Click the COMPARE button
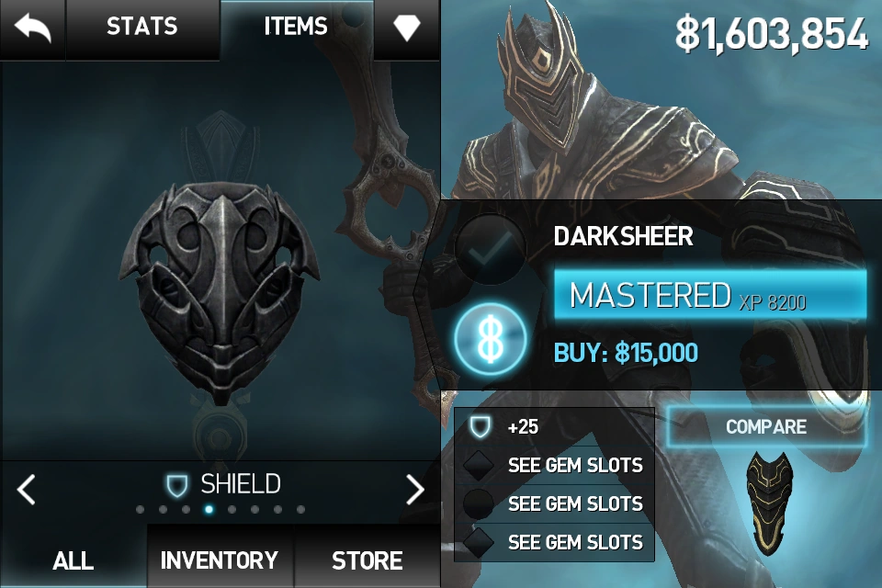Screen dimensions: 882x588 tap(766, 426)
